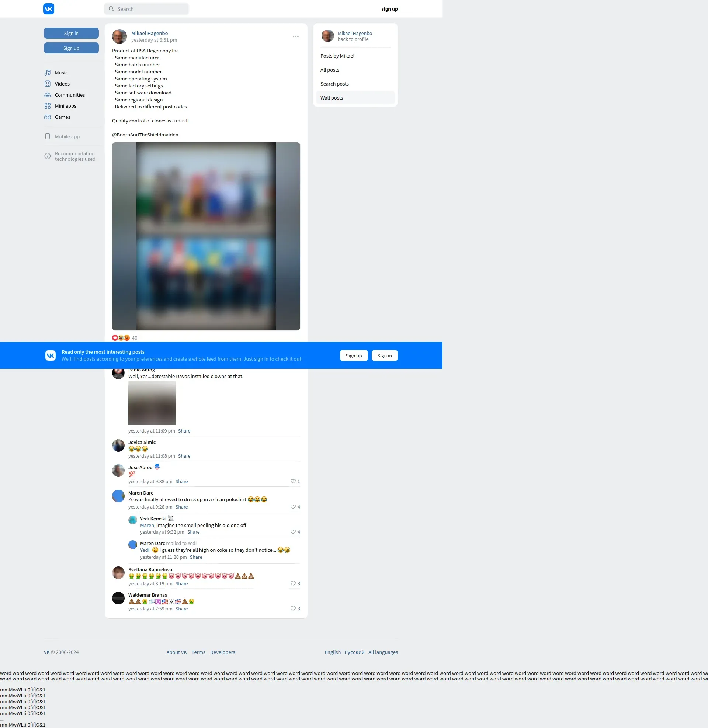This screenshot has width=708, height=728.
Task: Open the Mini apps icon
Action: click(x=48, y=106)
